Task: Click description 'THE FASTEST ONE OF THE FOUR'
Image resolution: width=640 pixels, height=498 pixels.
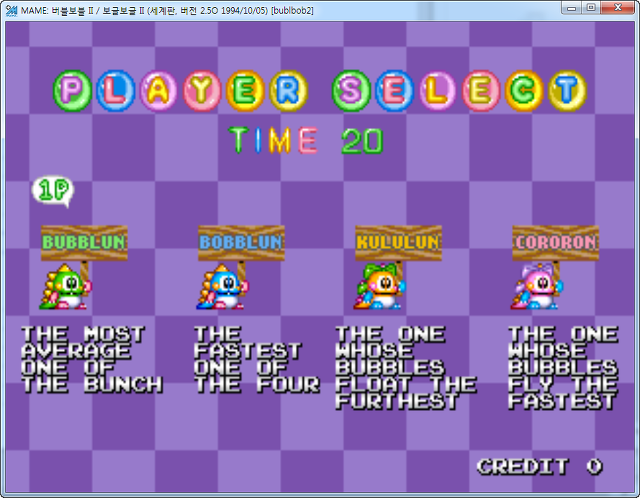Action: pos(257,360)
